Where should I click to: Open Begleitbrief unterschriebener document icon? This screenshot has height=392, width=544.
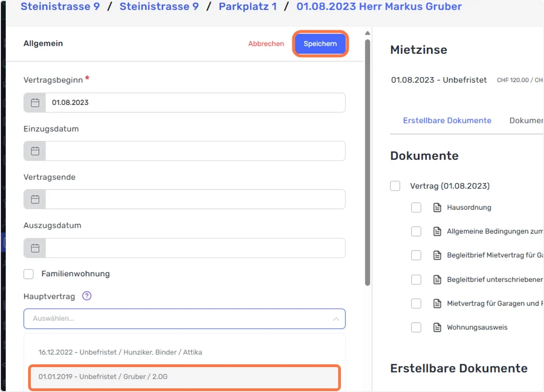point(437,280)
